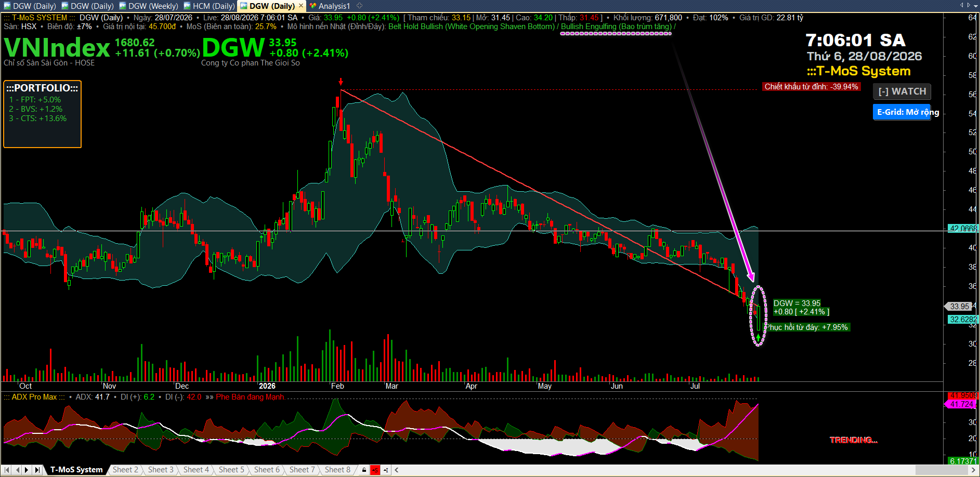Select the Sheet 3 tab

point(161,470)
